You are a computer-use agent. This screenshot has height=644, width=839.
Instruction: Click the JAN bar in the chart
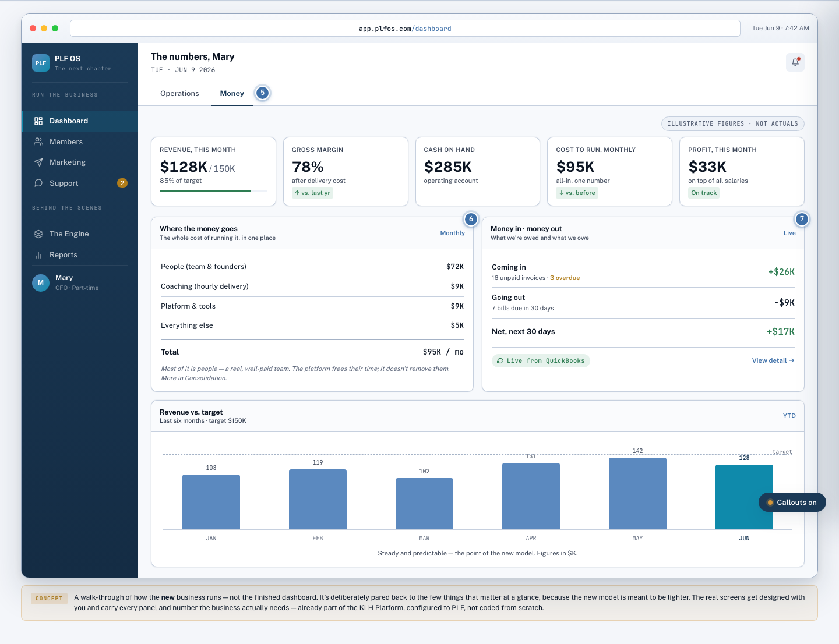tap(211, 502)
